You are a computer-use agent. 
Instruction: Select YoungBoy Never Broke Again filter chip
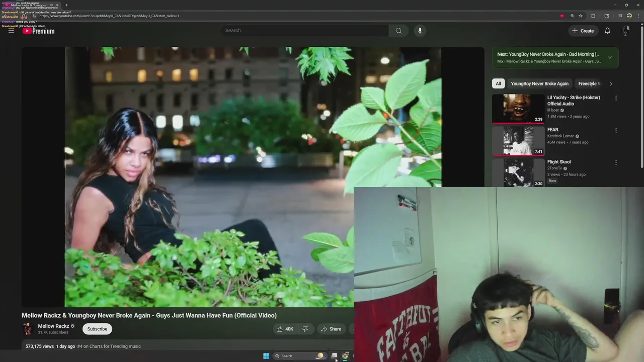click(x=539, y=83)
